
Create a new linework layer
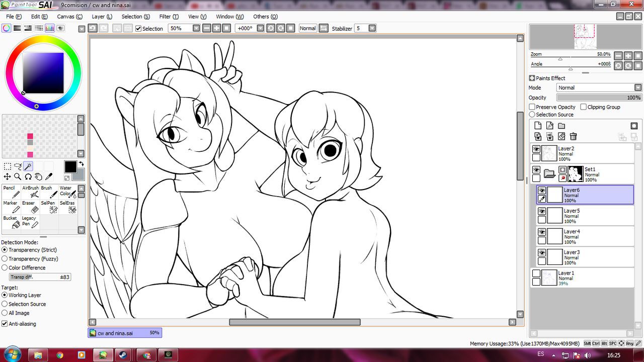pos(549,126)
